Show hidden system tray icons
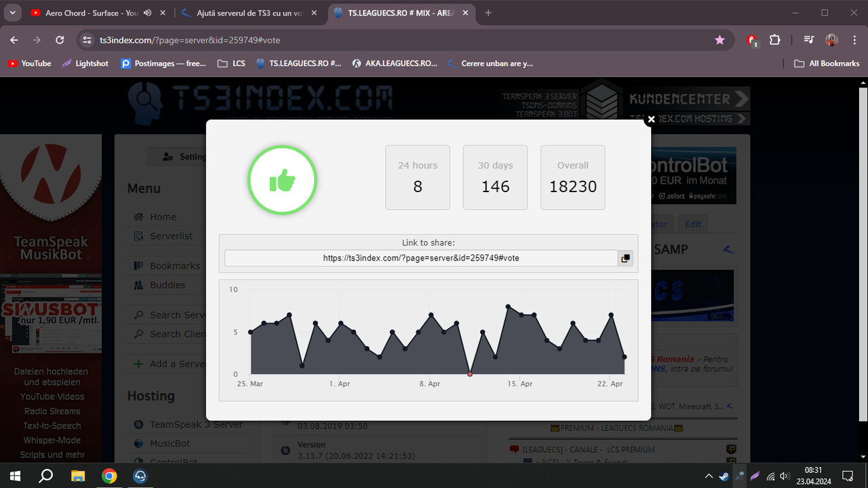868x488 pixels. [x=709, y=476]
